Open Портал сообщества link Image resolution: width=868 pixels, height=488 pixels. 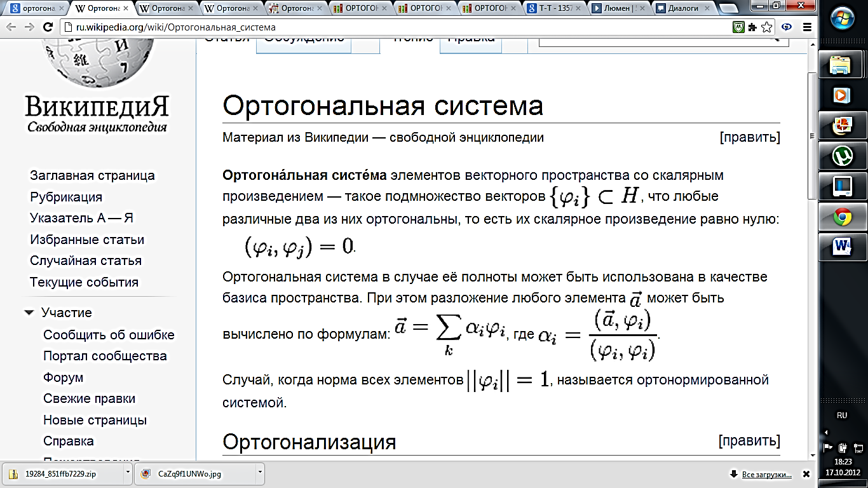tap(105, 356)
